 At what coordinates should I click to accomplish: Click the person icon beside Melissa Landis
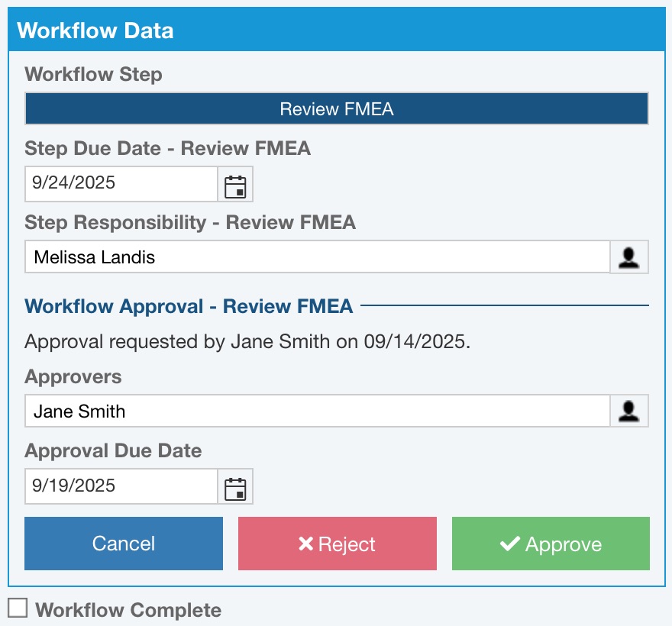(x=628, y=257)
